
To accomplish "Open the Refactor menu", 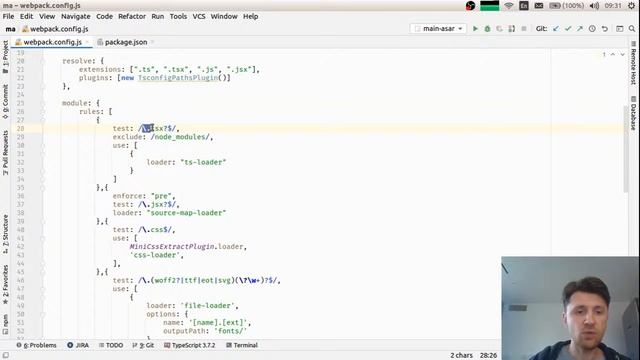I will [132, 16].
